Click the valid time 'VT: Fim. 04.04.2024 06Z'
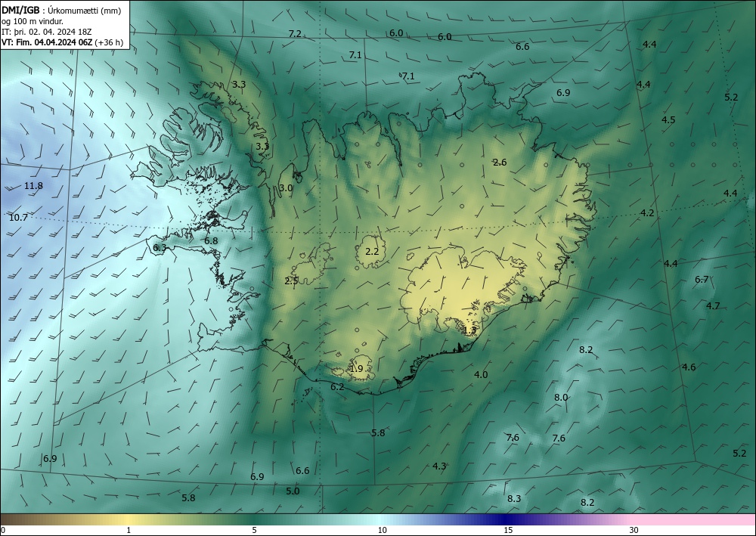The width and height of the screenshot is (756, 536). [x=47, y=42]
